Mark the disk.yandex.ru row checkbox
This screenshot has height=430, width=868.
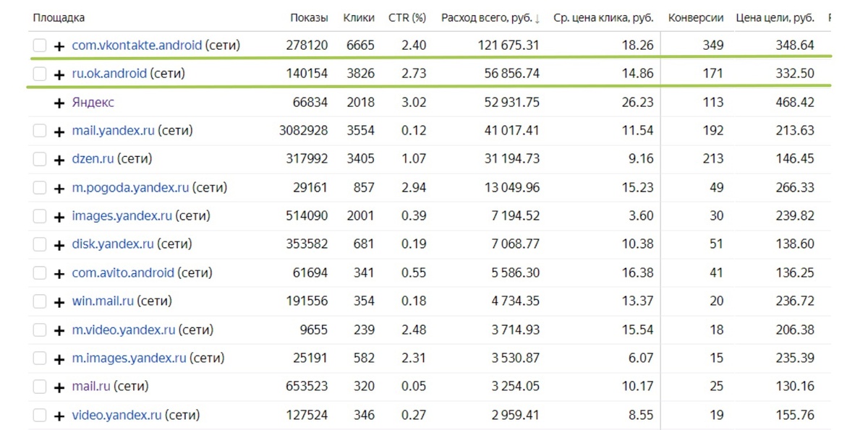(x=40, y=244)
